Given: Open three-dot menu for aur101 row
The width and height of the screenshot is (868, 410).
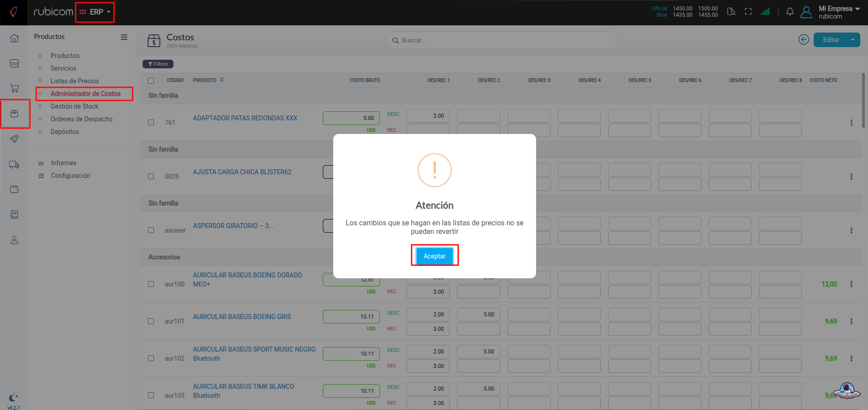Looking at the screenshot, I should click(x=851, y=321).
